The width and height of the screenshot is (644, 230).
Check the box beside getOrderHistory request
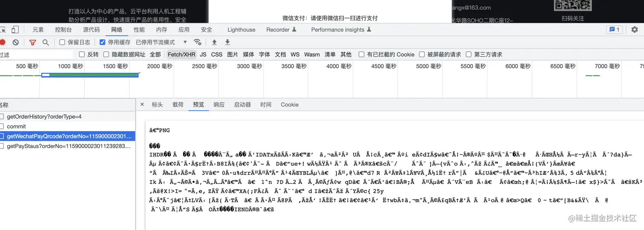[2, 116]
